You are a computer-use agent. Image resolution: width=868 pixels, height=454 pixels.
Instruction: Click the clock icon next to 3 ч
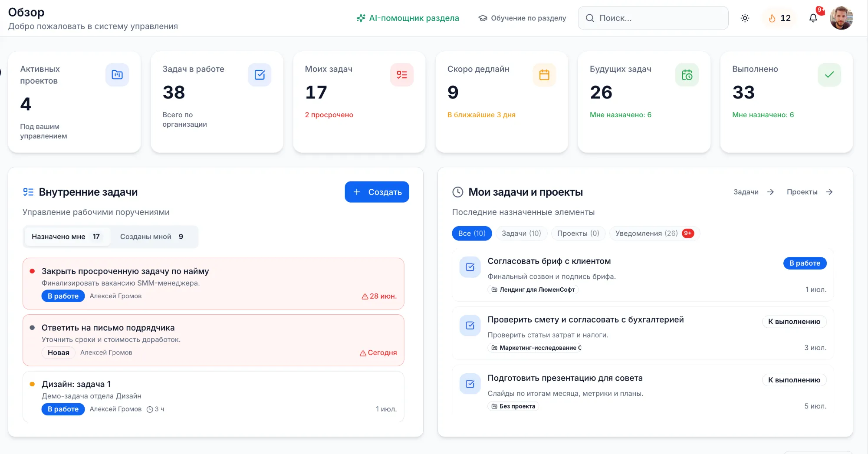[x=150, y=409]
